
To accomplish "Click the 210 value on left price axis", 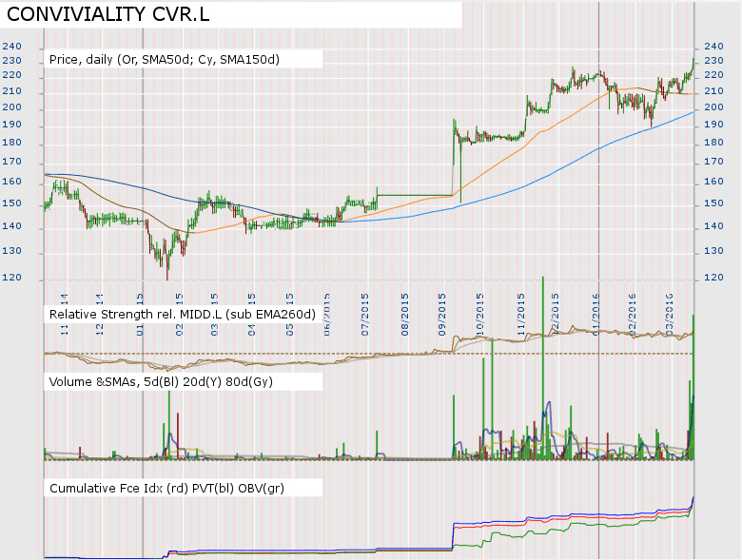I will pyautogui.click(x=11, y=91).
